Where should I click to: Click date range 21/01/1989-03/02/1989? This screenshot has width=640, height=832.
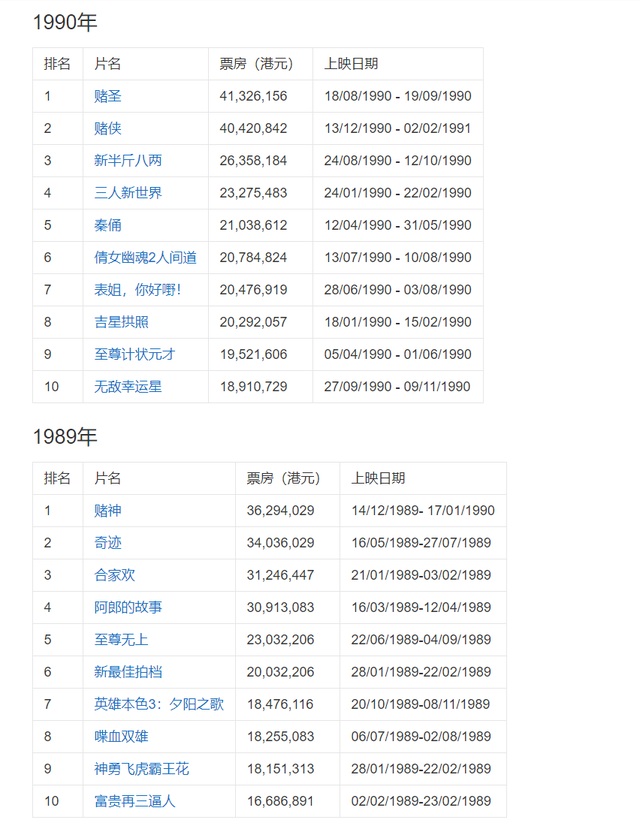pos(421,575)
